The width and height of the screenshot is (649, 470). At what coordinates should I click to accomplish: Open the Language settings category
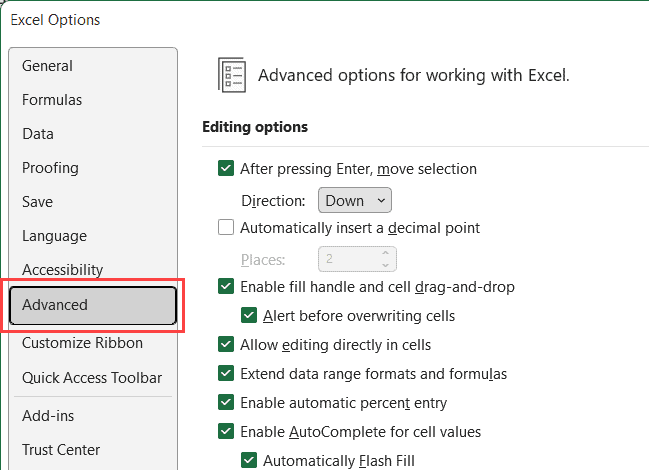(54, 236)
